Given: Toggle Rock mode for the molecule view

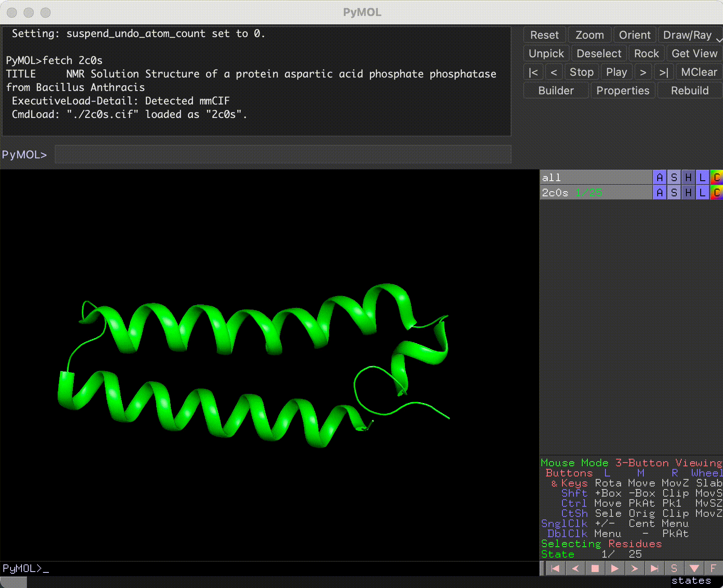Looking at the screenshot, I should click(x=647, y=53).
